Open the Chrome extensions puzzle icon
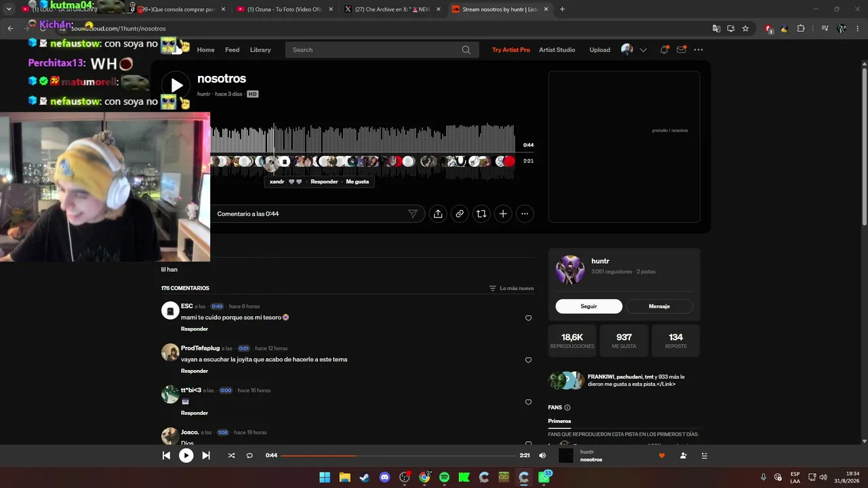This screenshot has height=488, width=868. point(801,28)
